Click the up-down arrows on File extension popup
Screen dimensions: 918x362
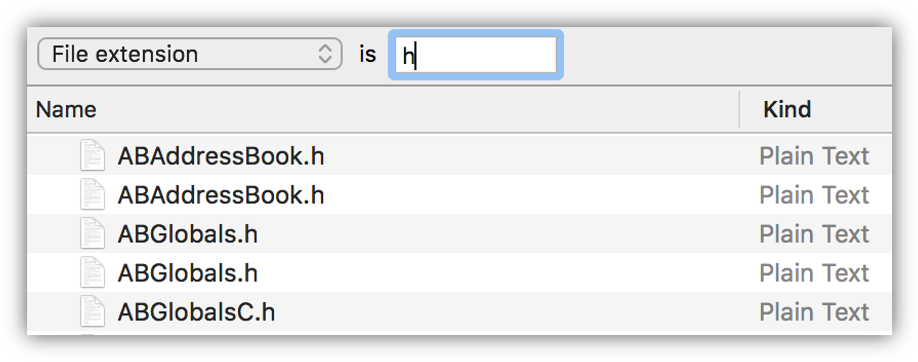pyautogui.click(x=325, y=54)
